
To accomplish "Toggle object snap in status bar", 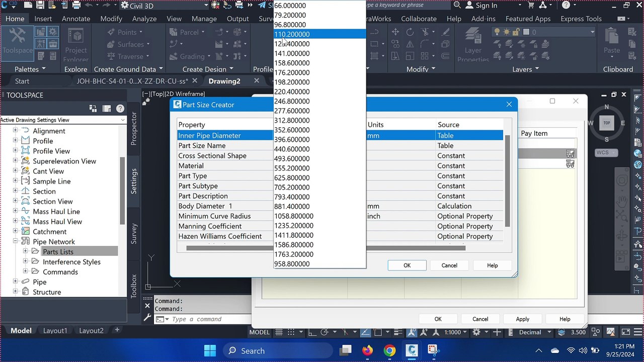I will click(378, 332).
